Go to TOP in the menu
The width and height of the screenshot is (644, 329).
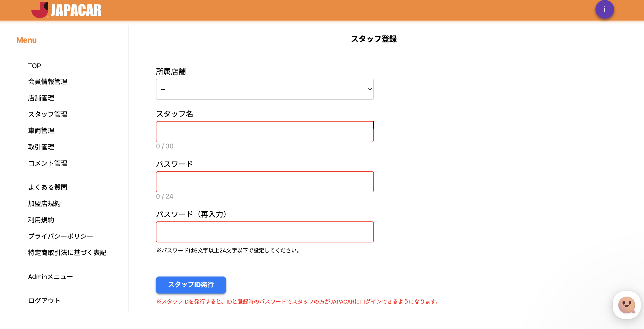click(34, 66)
